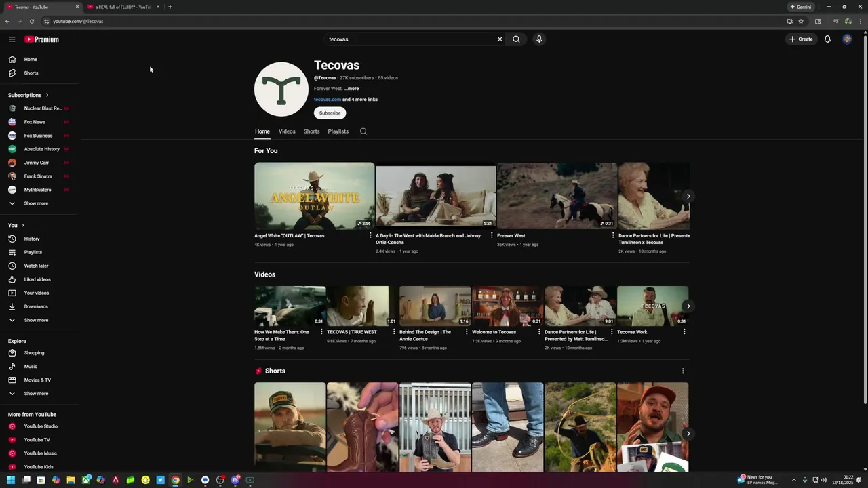
Task: Reload the page in Chrome
Action: [x=32, y=21]
